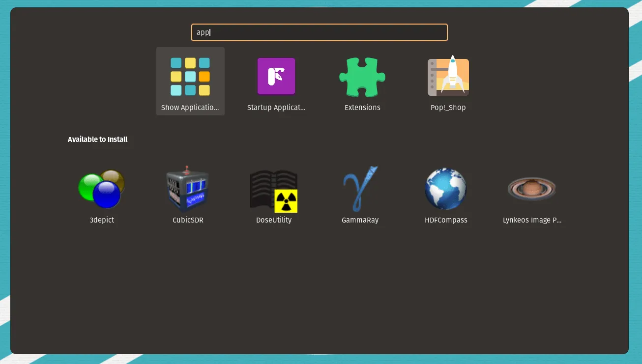Image resolution: width=642 pixels, height=364 pixels.
Task: Open the green puzzle Extensions icon
Action: pyautogui.click(x=362, y=77)
